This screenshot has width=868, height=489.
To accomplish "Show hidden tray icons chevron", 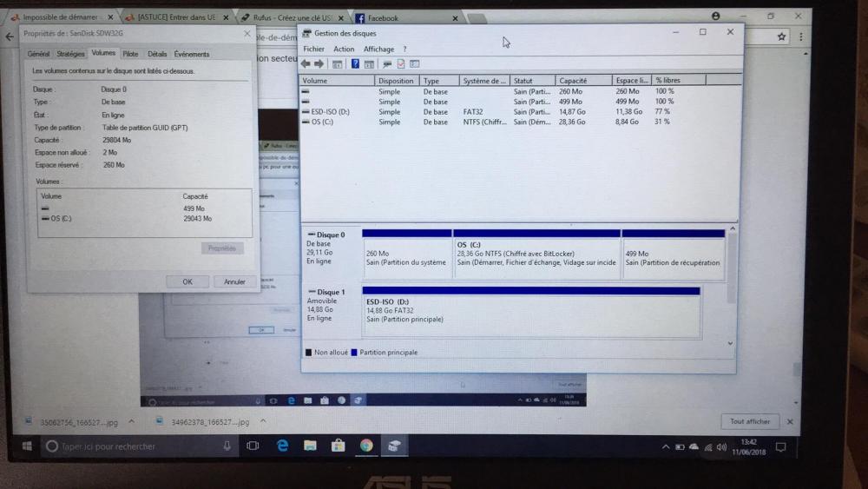I will pos(666,447).
